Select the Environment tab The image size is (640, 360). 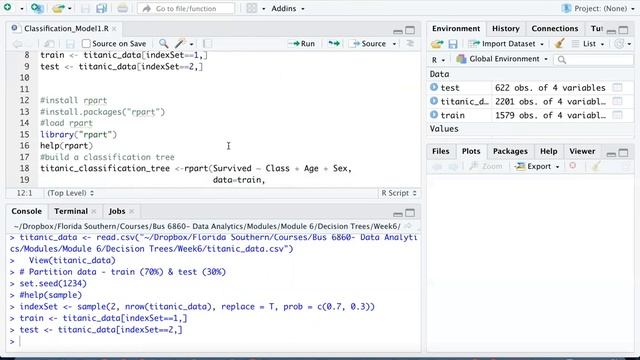point(456,29)
